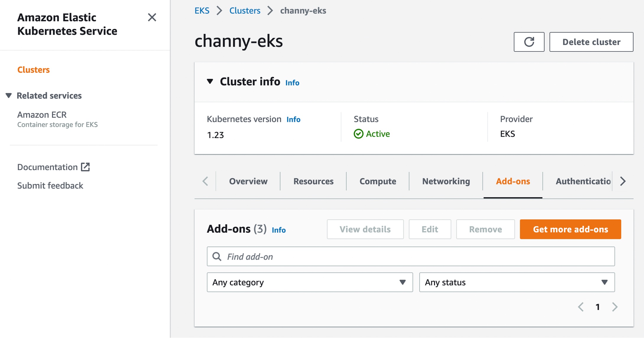Switch to the Compute tab
This screenshot has height=338, width=644.
tap(378, 181)
